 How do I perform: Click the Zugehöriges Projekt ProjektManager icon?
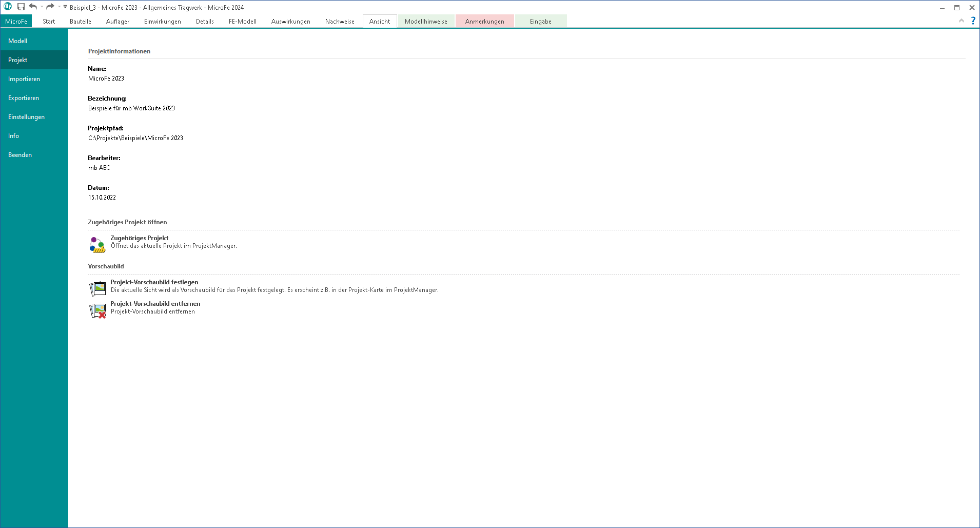pyautogui.click(x=97, y=245)
